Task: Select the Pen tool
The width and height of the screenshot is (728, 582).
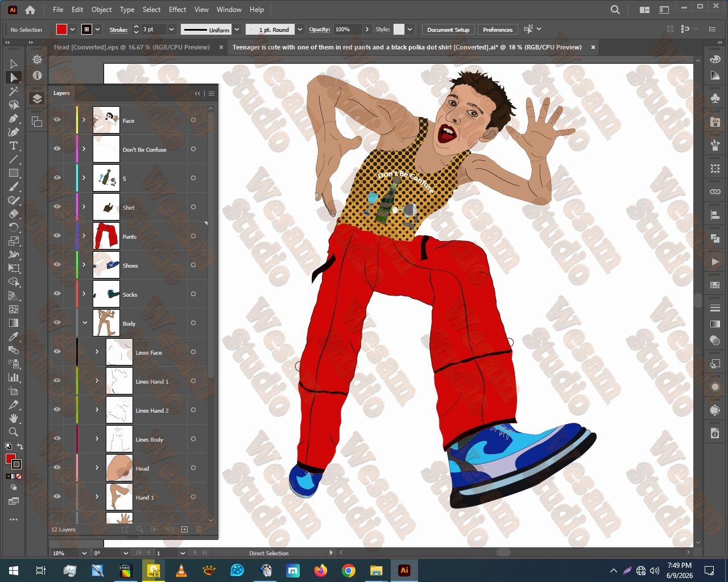Action: coord(14,118)
